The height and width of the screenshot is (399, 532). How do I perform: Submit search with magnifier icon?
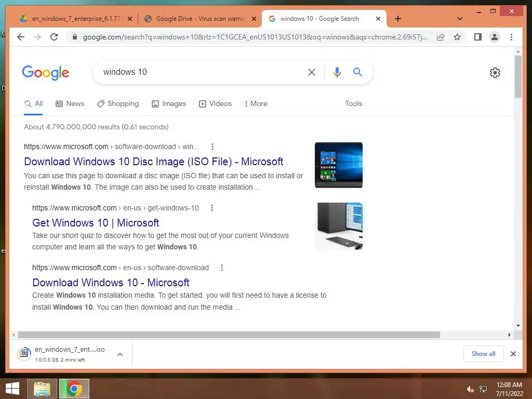[x=357, y=72]
